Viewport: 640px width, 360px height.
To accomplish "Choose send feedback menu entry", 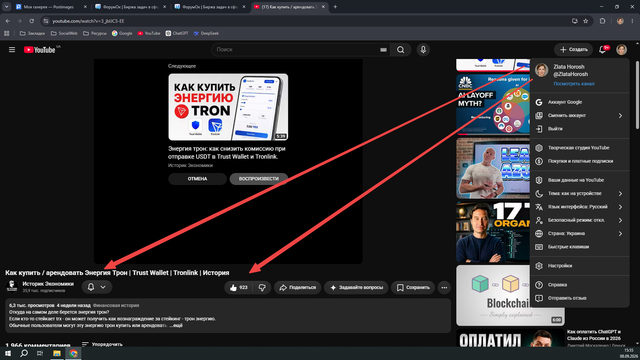I will pos(580,298).
